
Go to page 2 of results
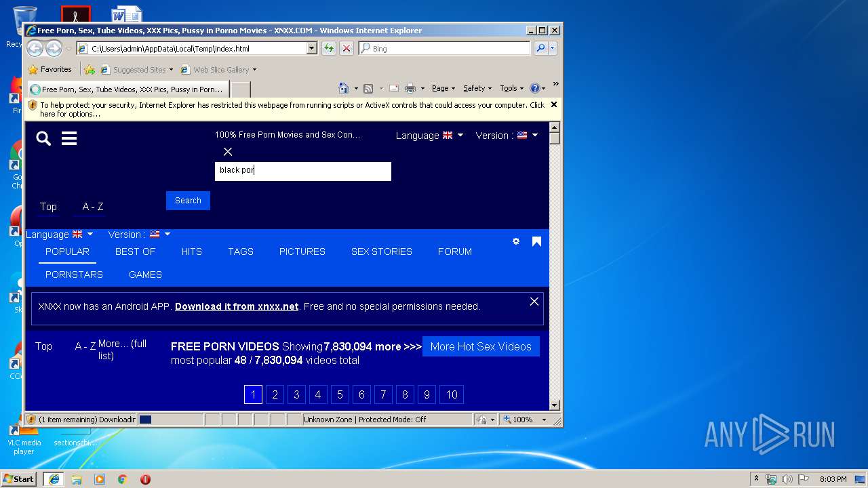(x=275, y=394)
